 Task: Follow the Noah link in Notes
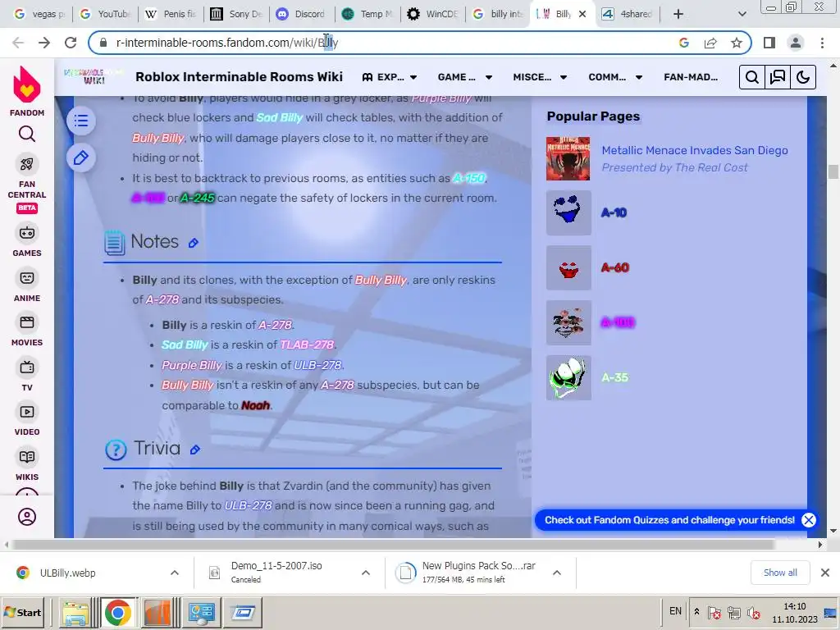256,405
